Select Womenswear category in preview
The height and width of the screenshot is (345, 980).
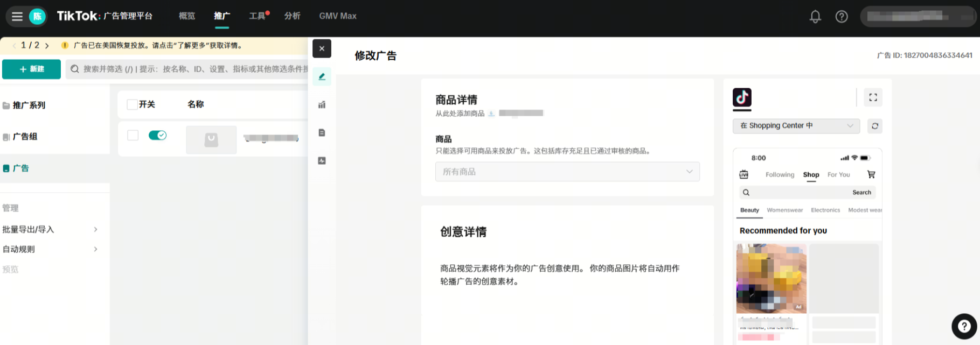click(784, 210)
